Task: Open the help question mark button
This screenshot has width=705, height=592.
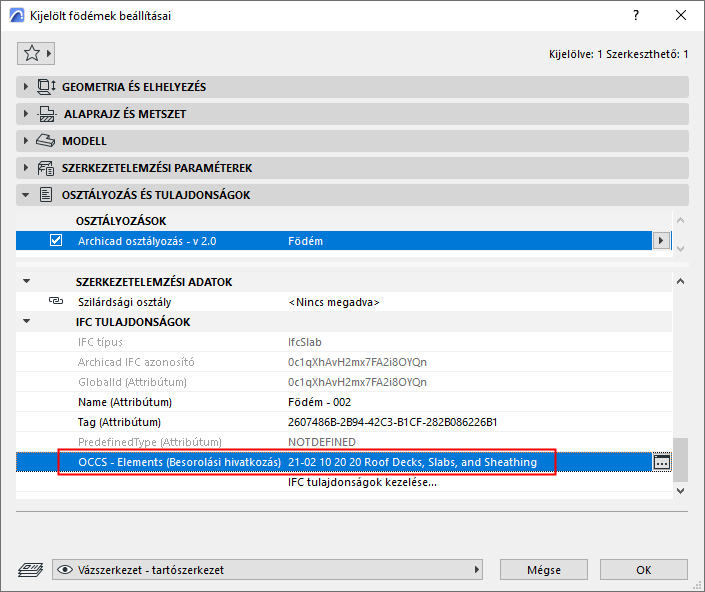Action: click(x=636, y=15)
